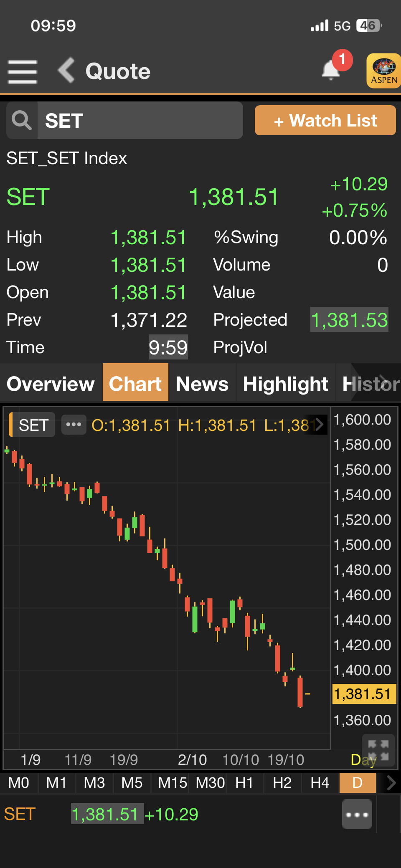Image resolution: width=401 pixels, height=868 pixels.
Task: Tap the search magnifier icon
Action: click(x=22, y=121)
